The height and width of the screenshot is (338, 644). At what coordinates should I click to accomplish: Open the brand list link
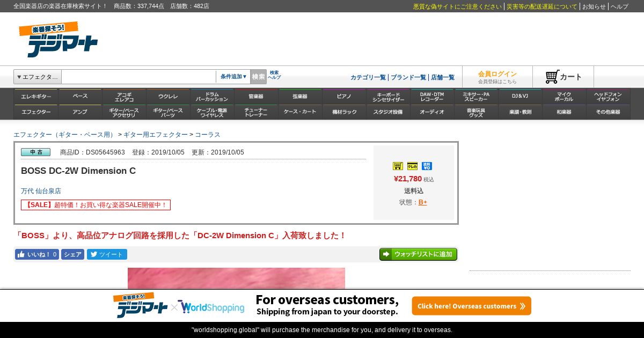point(408,77)
